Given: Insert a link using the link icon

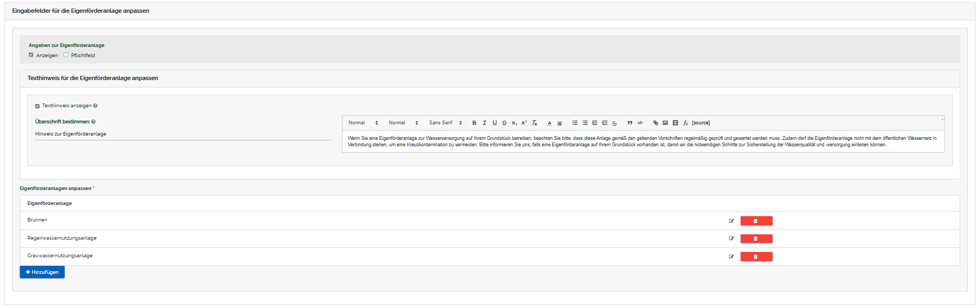Looking at the screenshot, I should (656, 123).
